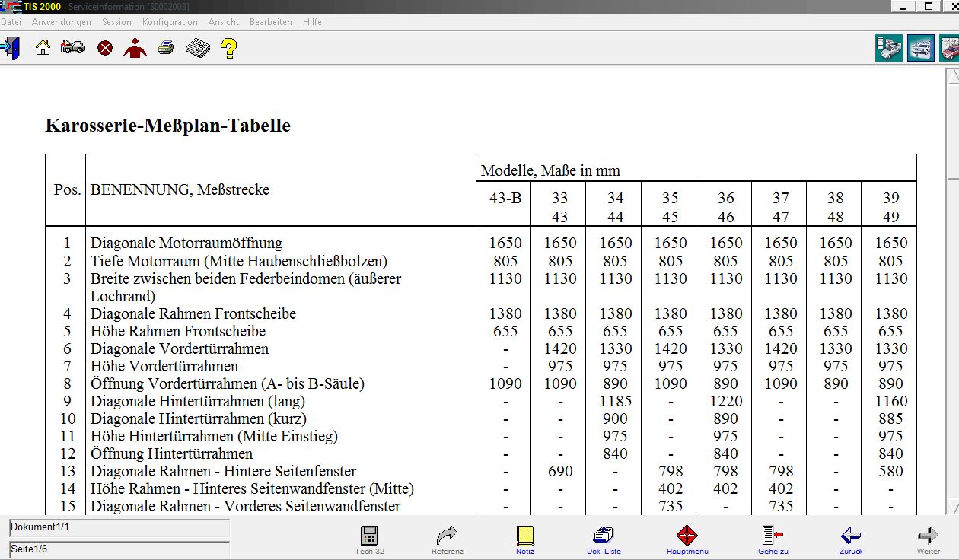Click the highlighted middle car icon top-right

tap(920, 49)
